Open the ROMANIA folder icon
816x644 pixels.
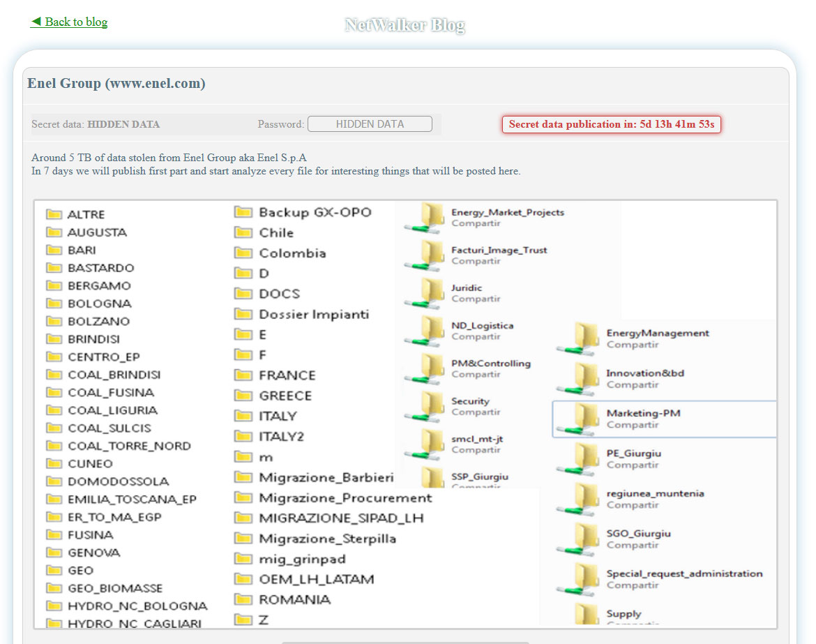pos(243,599)
